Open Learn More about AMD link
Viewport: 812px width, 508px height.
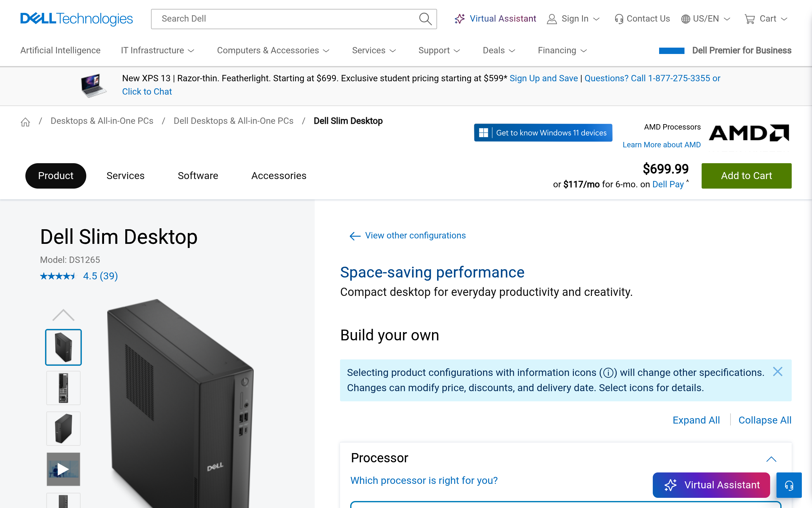pyautogui.click(x=661, y=145)
